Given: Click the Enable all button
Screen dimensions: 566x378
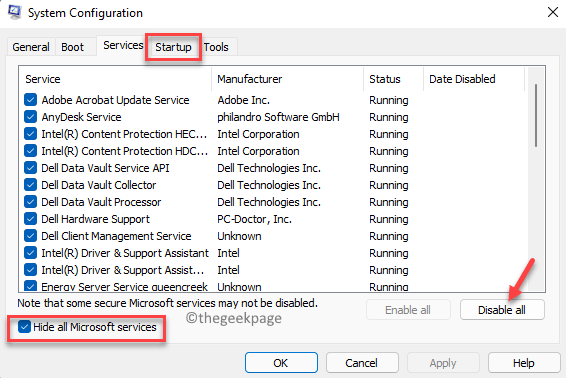Looking at the screenshot, I should (x=408, y=310).
